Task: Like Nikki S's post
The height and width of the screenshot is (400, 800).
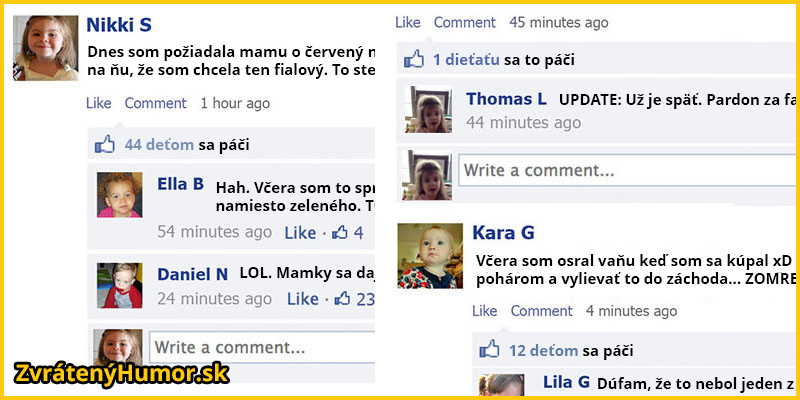Action: (98, 103)
